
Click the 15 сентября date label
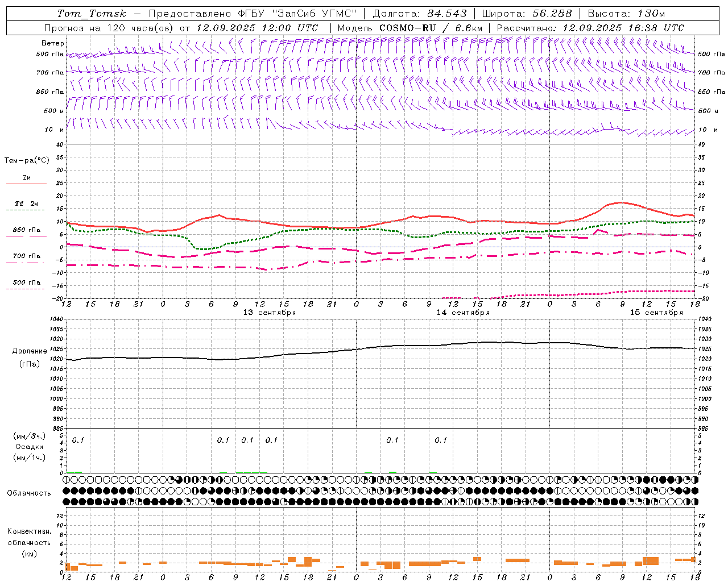click(656, 313)
